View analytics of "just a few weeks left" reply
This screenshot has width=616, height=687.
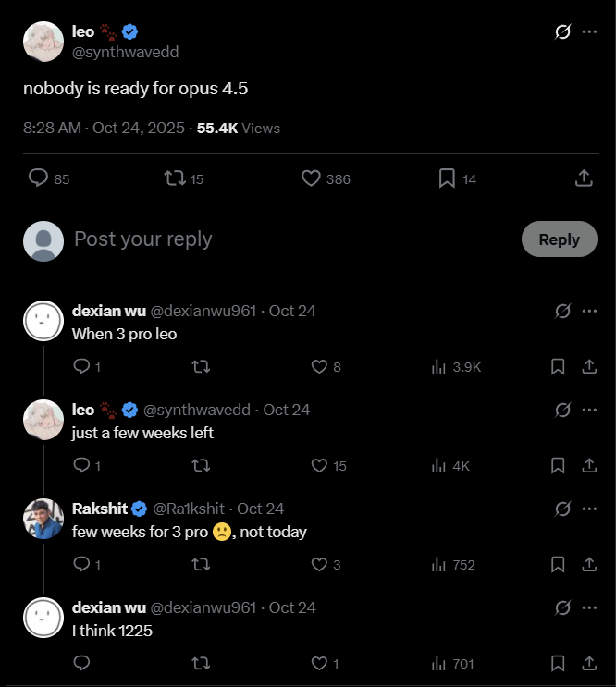[440, 466]
